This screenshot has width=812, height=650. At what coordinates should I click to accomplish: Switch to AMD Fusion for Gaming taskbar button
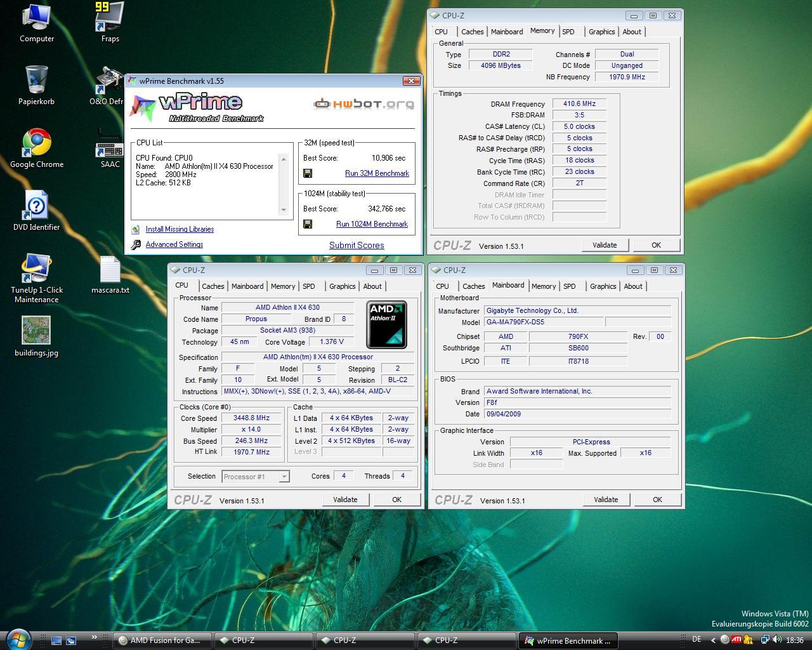coord(162,640)
